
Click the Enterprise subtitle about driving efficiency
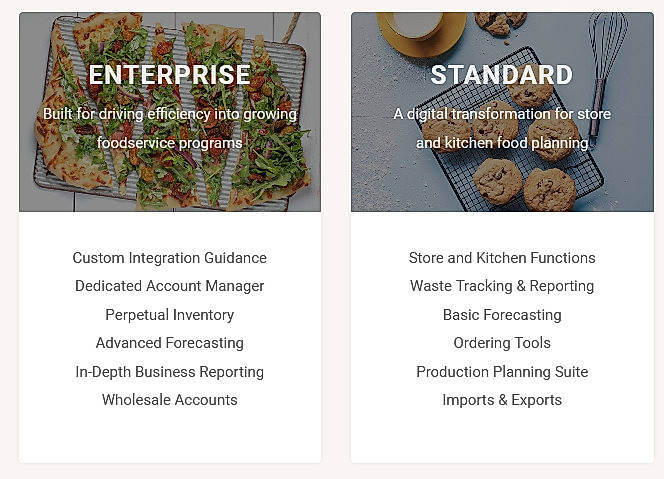169,128
